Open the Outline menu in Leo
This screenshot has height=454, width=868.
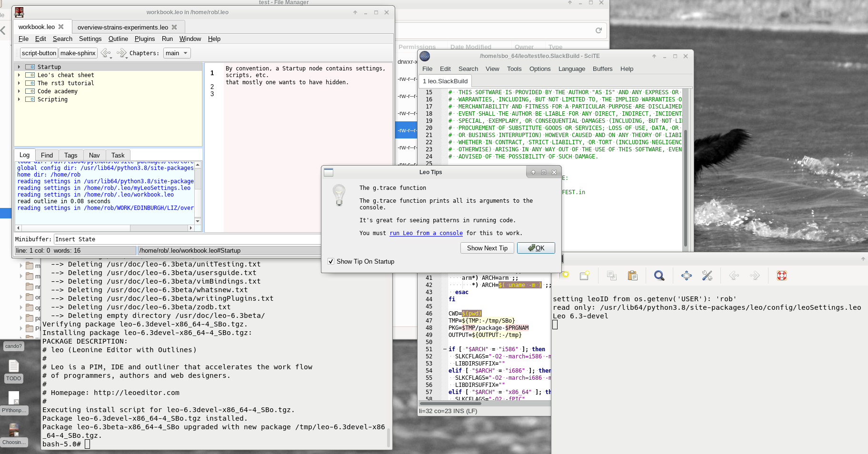point(118,39)
